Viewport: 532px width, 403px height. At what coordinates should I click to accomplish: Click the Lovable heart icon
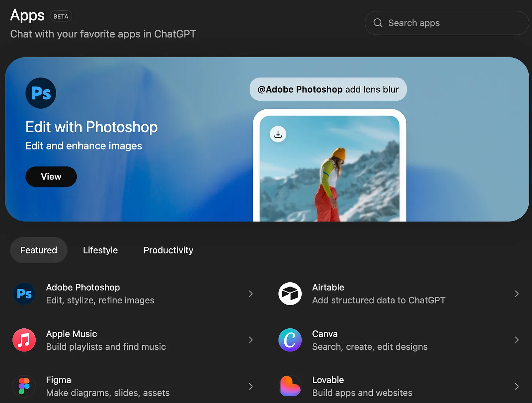(x=290, y=386)
